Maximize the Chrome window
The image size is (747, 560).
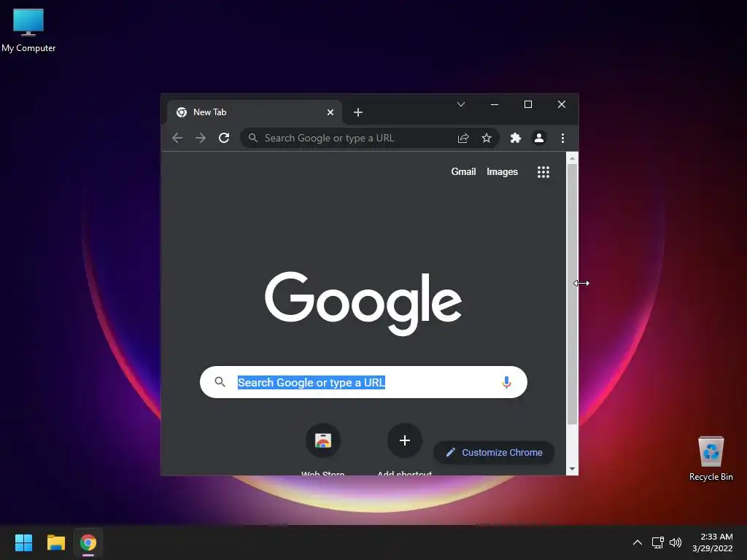[528, 104]
